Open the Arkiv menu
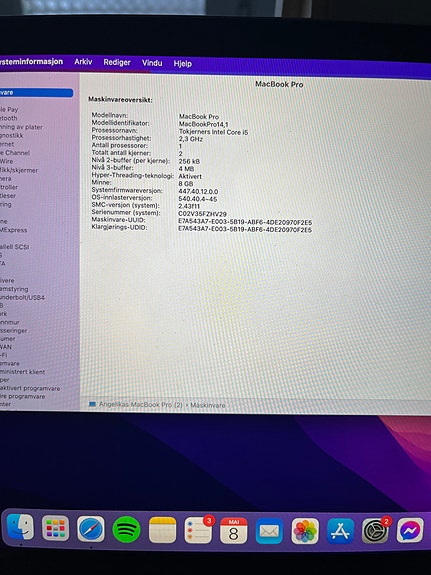The height and width of the screenshot is (575, 431). click(x=83, y=62)
